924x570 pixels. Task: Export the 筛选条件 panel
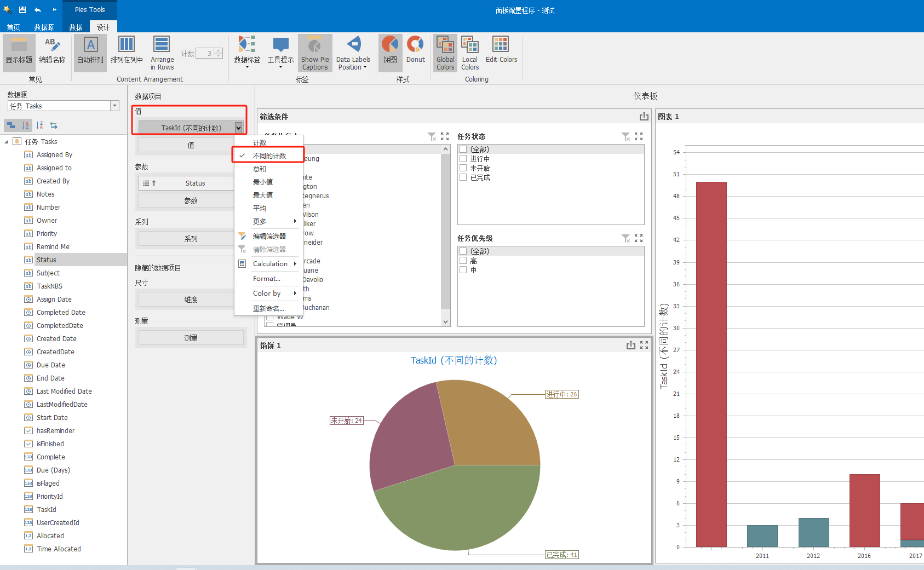[644, 116]
